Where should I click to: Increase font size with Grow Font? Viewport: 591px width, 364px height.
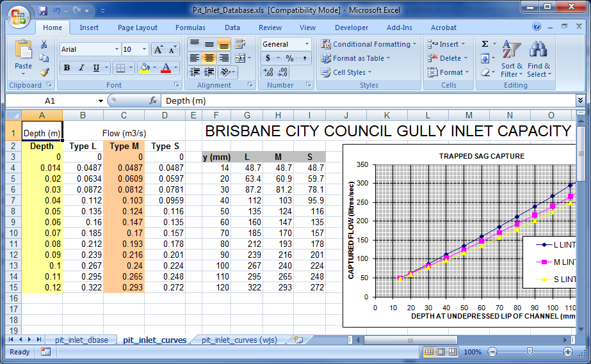pos(158,49)
